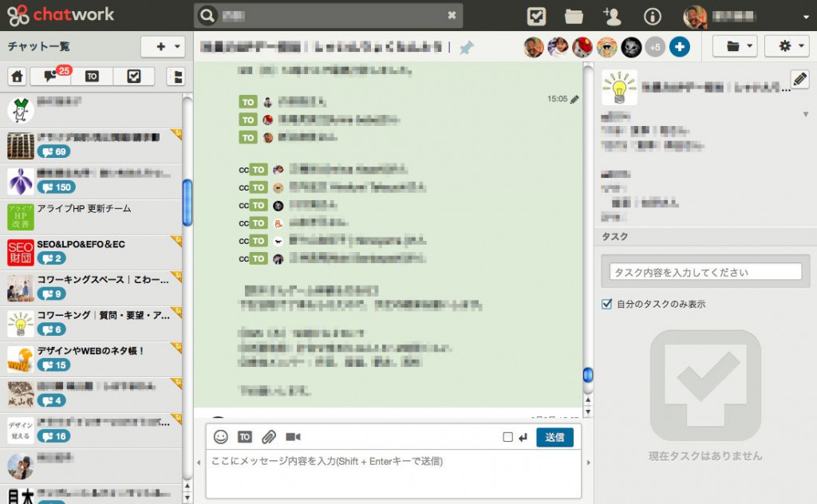Open chat コワーキング｜質問・要望
Screen dimensions: 817x504
click(x=91, y=323)
